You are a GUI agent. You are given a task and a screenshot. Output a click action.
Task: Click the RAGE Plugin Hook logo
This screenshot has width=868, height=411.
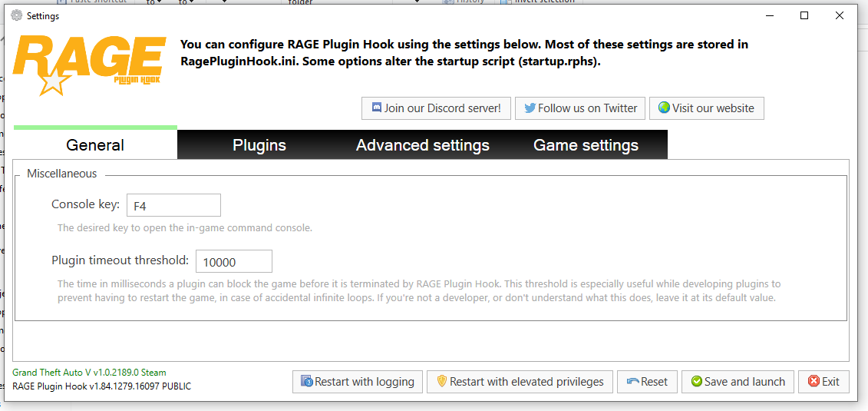tap(88, 63)
